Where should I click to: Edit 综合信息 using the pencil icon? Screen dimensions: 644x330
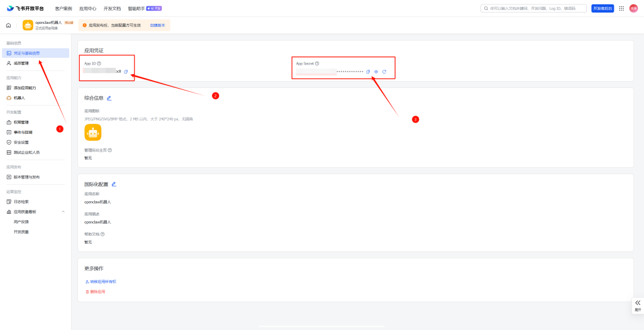[109, 98]
